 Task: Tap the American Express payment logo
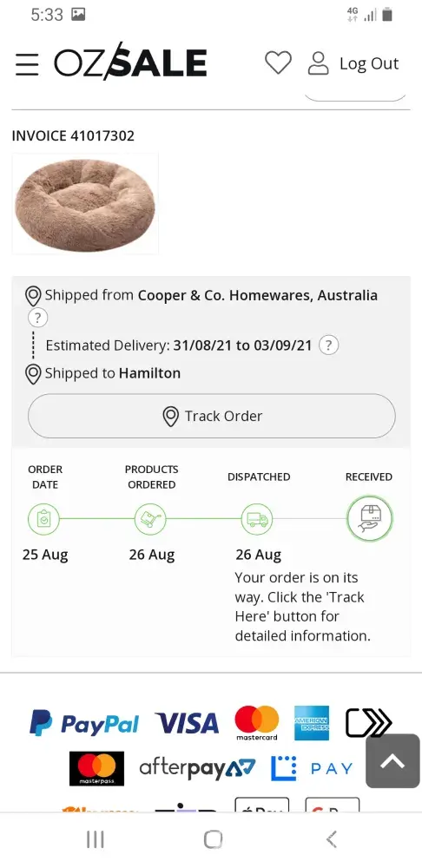[312, 723]
